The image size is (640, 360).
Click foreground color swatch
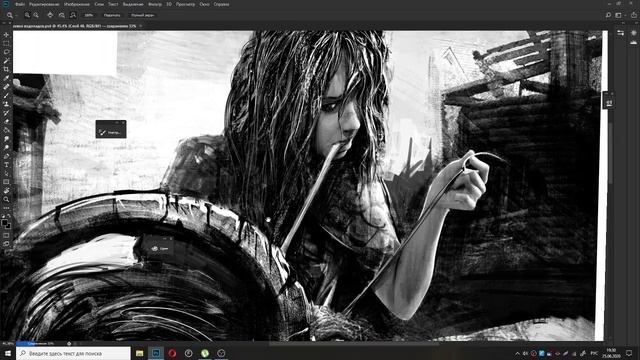tap(4, 223)
